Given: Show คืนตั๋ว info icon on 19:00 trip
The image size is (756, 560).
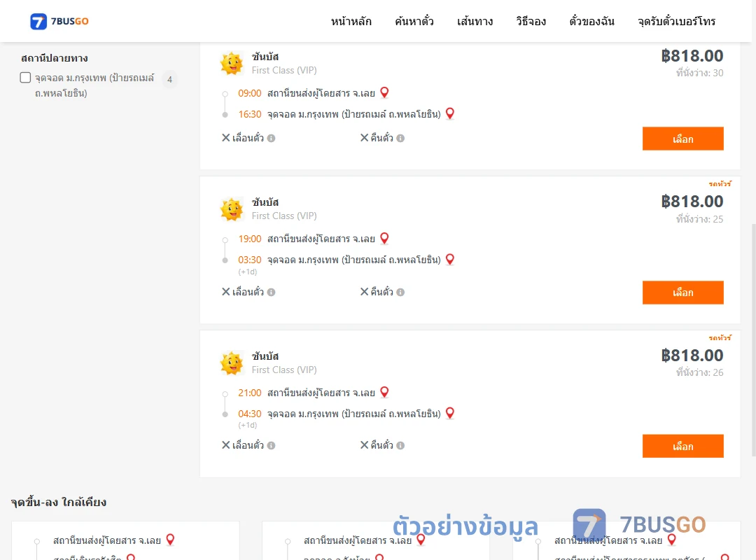Looking at the screenshot, I should (x=400, y=293).
